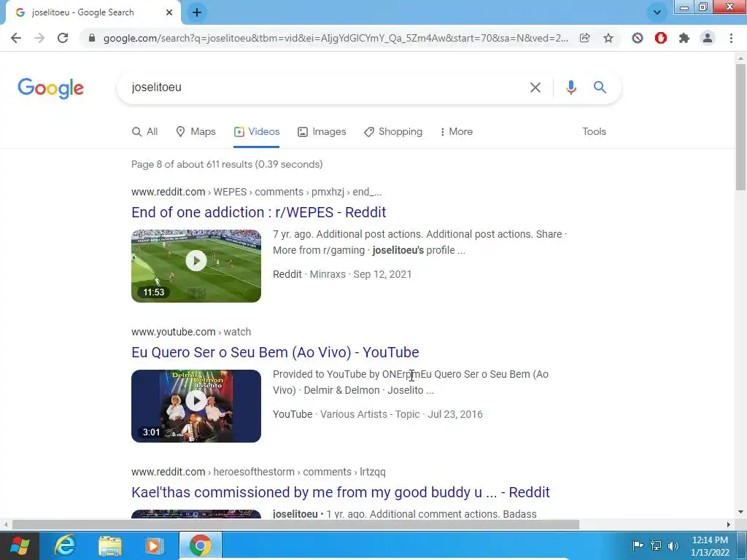
Task: Open Windows Media Player from the taskbar
Action: 155,545
